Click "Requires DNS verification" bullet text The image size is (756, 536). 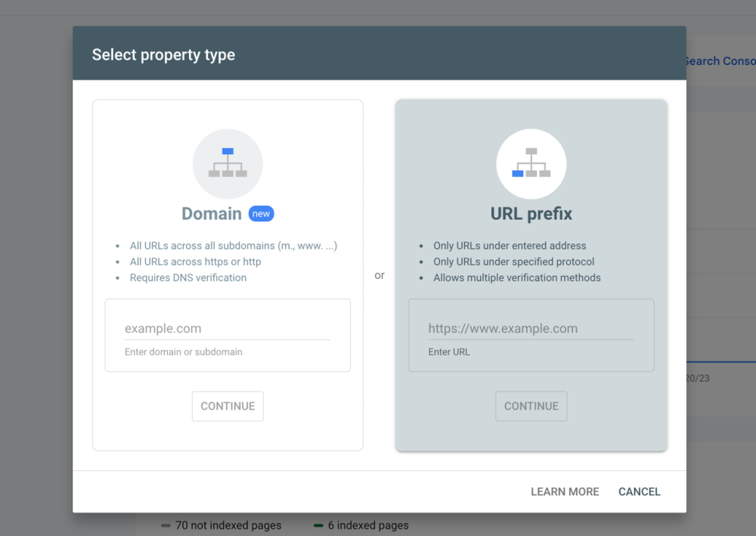187,277
